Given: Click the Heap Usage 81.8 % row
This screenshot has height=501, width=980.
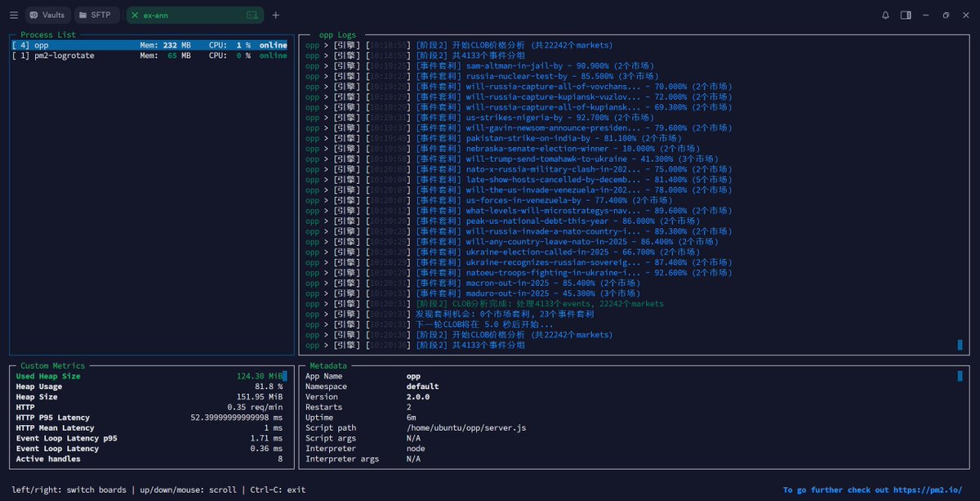Looking at the screenshot, I should [149, 387].
